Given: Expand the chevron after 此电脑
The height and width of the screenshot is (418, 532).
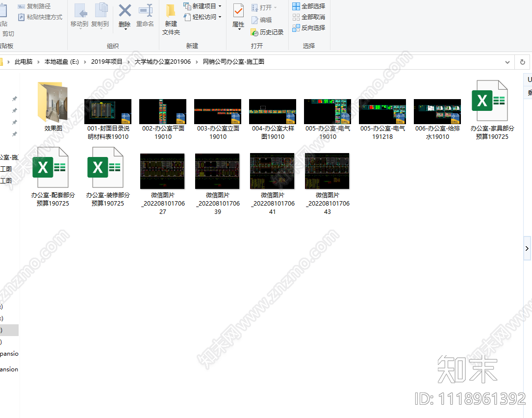Looking at the screenshot, I should tap(38, 62).
